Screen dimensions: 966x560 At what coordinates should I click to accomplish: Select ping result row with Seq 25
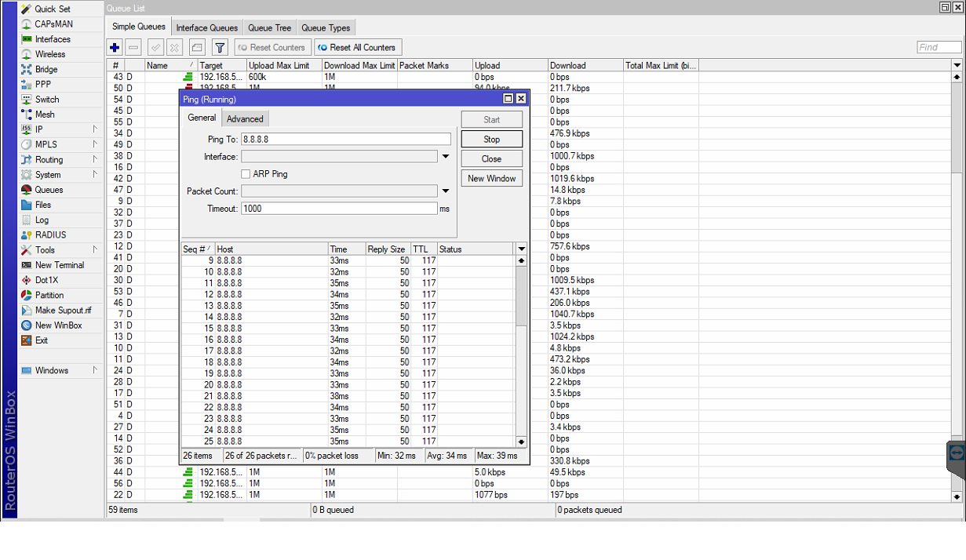[x=349, y=442]
